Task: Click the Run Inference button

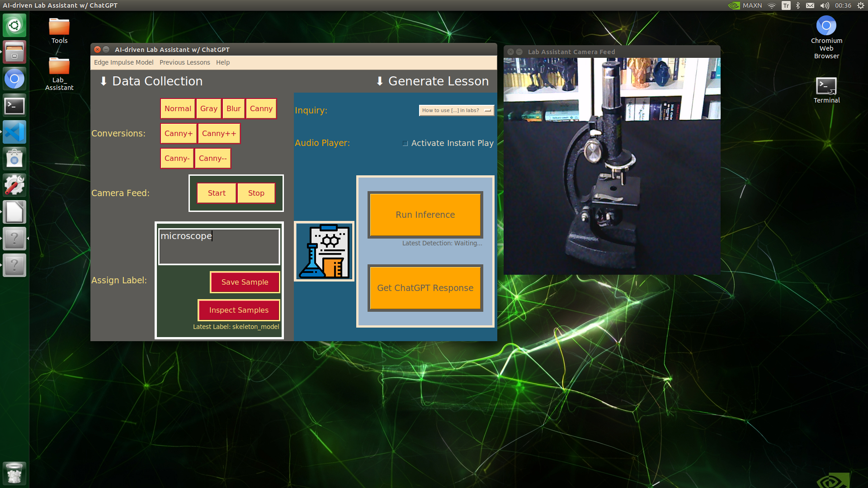Action: [x=425, y=215]
